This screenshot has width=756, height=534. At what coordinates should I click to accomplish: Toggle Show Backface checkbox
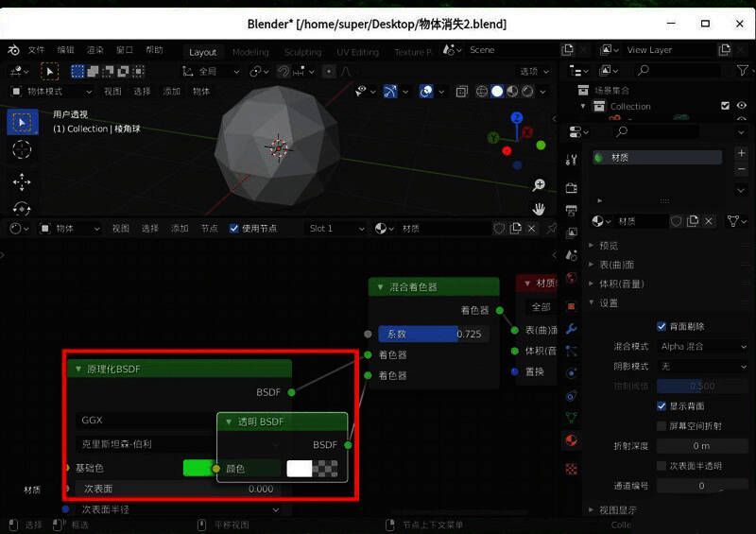[x=661, y=405]
